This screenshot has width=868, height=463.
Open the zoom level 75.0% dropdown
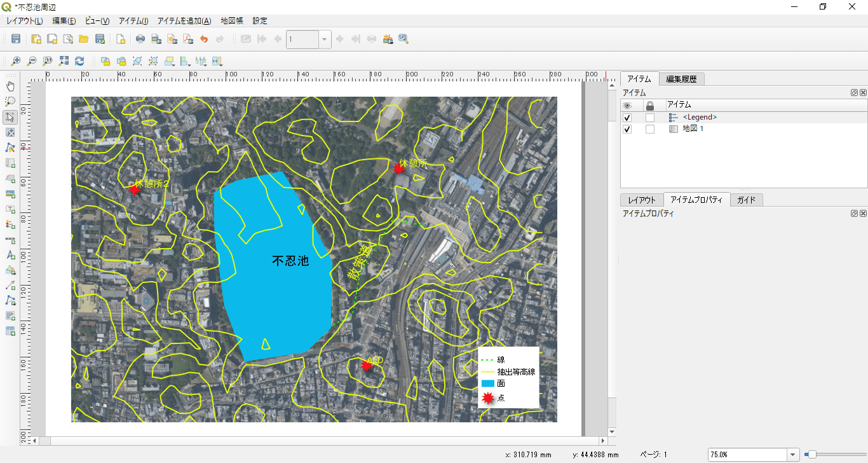[793, 455]
